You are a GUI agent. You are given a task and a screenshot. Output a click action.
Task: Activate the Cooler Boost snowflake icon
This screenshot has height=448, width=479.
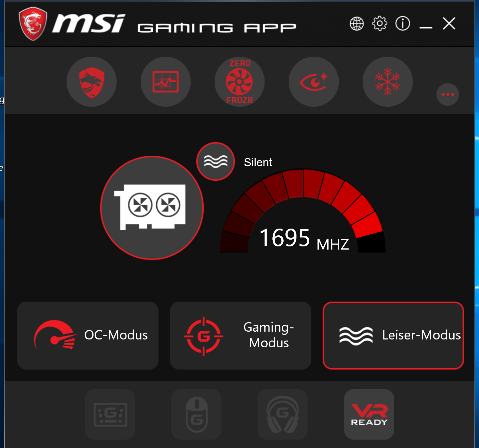click(x=388, y=82)
